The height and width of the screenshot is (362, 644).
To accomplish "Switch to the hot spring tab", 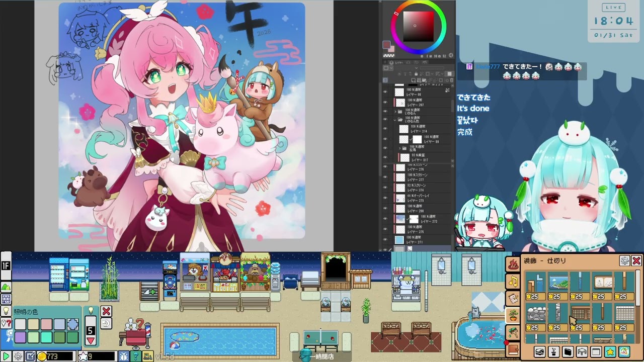I will tap(513, 264).
